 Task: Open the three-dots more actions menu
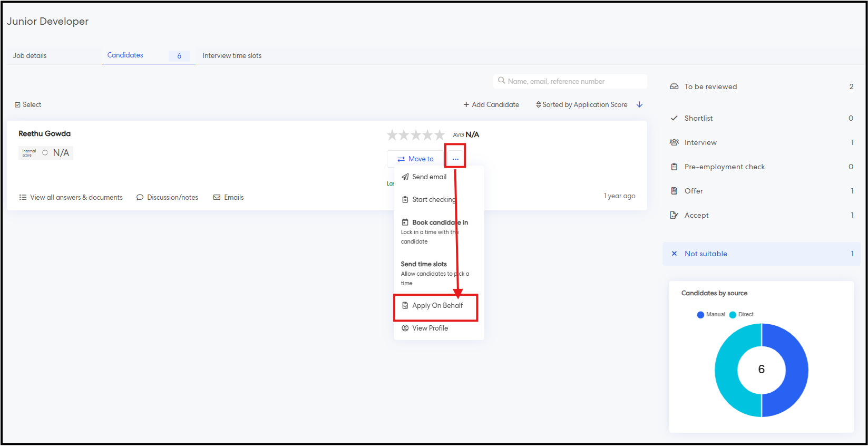coord(455,159)
